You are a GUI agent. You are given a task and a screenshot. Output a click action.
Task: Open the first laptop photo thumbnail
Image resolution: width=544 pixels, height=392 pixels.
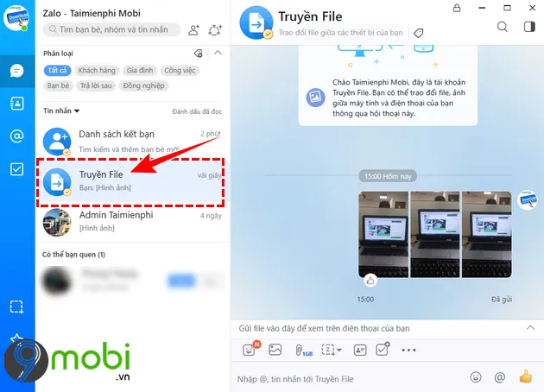pyautogui.click(x=383, y=235)
